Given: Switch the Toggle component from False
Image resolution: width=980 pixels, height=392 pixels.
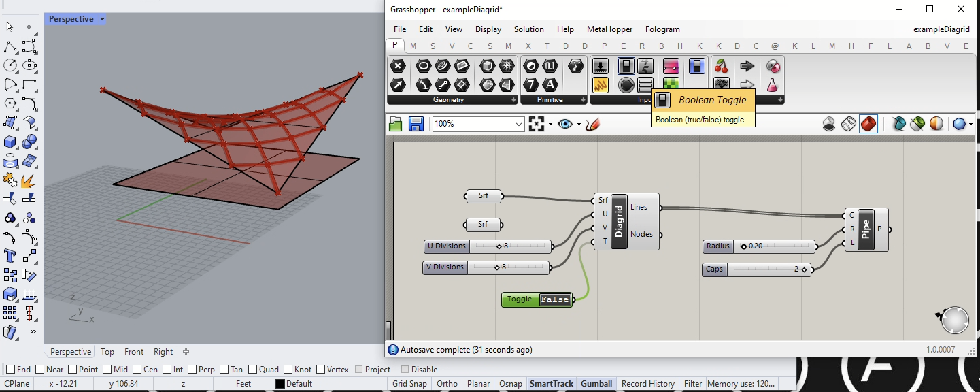Looking at the screenshot, I should (x=555, y=299).
